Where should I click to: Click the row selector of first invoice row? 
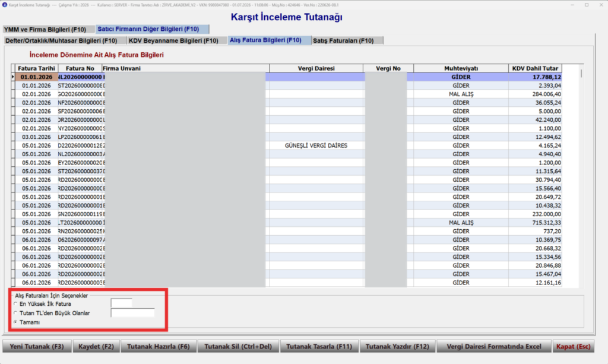[13, 77]
